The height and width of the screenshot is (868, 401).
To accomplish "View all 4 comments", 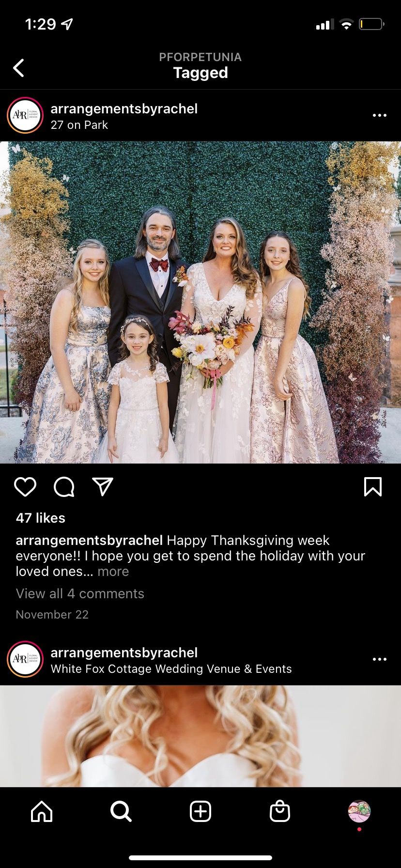I will 80,593.
